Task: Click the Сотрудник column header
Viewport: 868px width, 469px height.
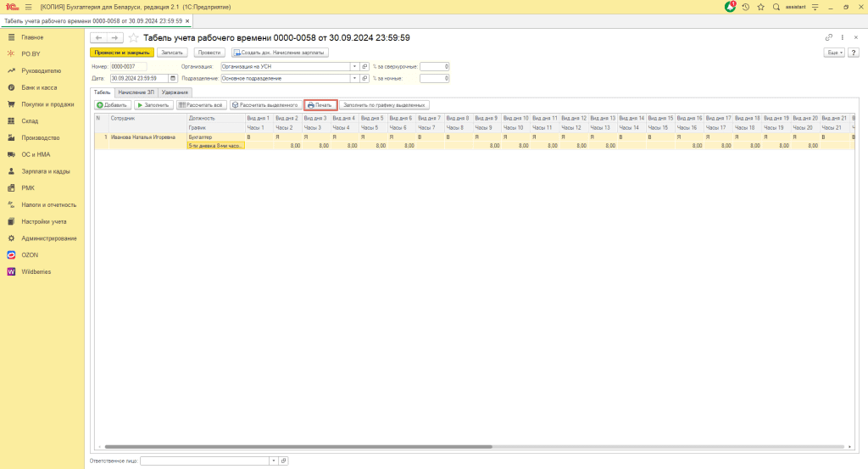Action: tap(147, 119)
